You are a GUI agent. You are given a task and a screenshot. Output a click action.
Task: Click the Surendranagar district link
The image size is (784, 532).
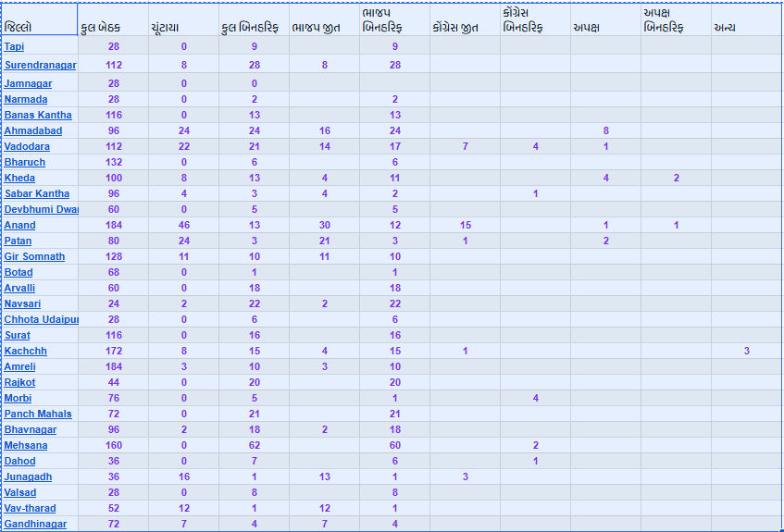tap(40, 66)
